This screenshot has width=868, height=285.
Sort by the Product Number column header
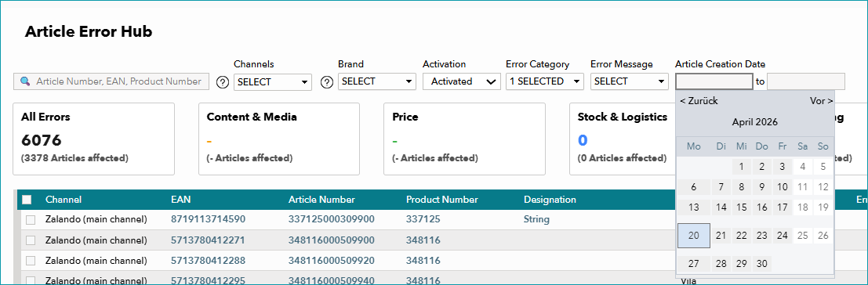(x=441, y=200)
